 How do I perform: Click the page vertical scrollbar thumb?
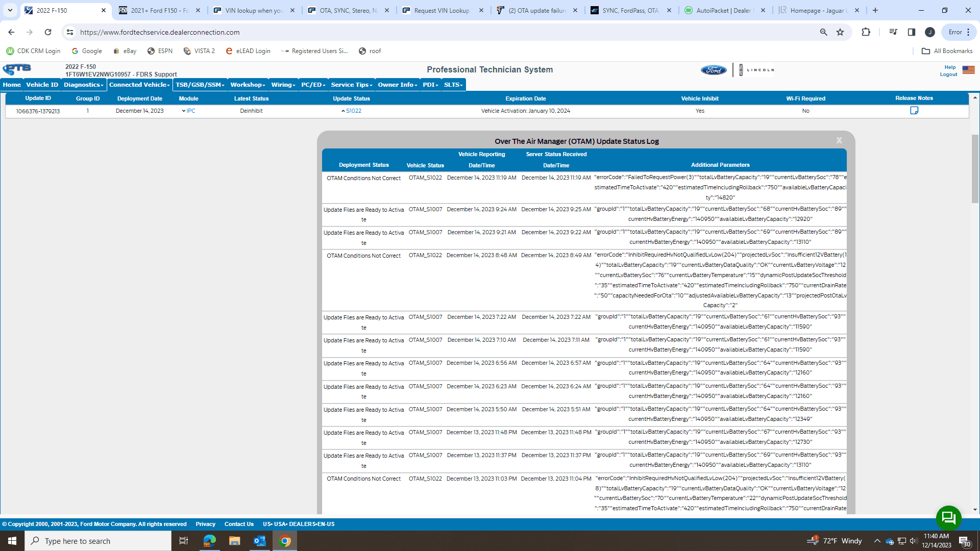click(x=975, y=168)
